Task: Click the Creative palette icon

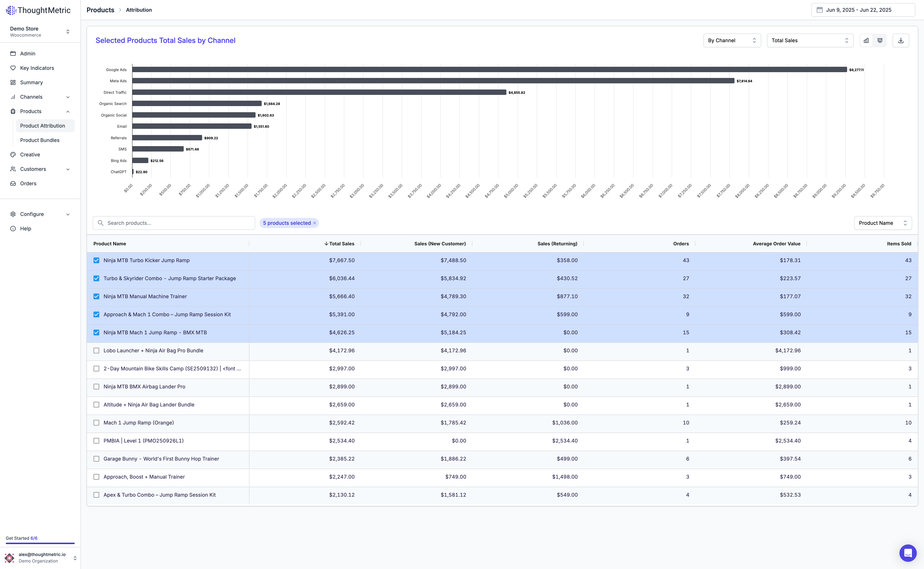Action: tap(13, 155)
